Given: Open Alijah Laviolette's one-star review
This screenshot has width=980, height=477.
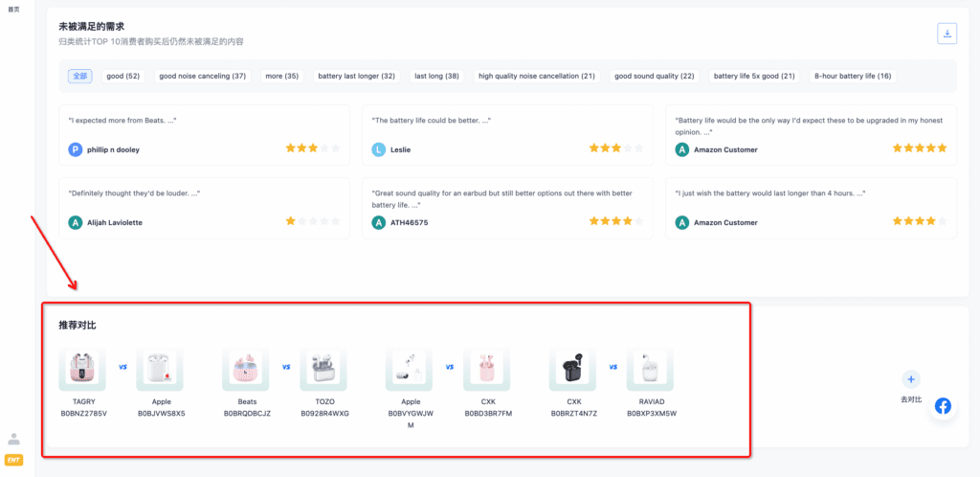Looking at the screenshot, I should (x=205, y=208).
